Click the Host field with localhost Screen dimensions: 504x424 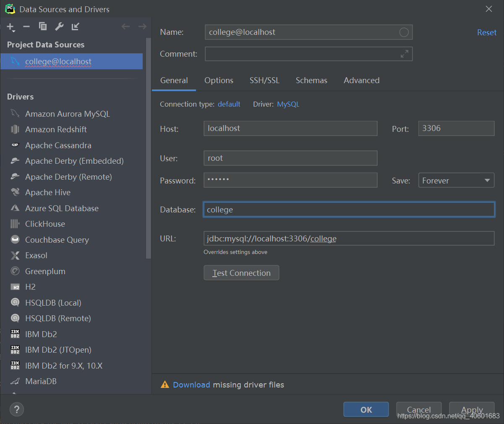(x=290, y=128)
